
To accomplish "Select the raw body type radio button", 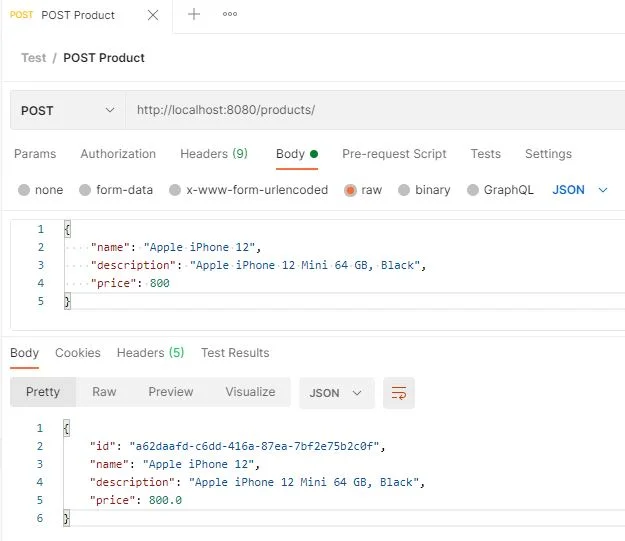I will coord(350,190).
